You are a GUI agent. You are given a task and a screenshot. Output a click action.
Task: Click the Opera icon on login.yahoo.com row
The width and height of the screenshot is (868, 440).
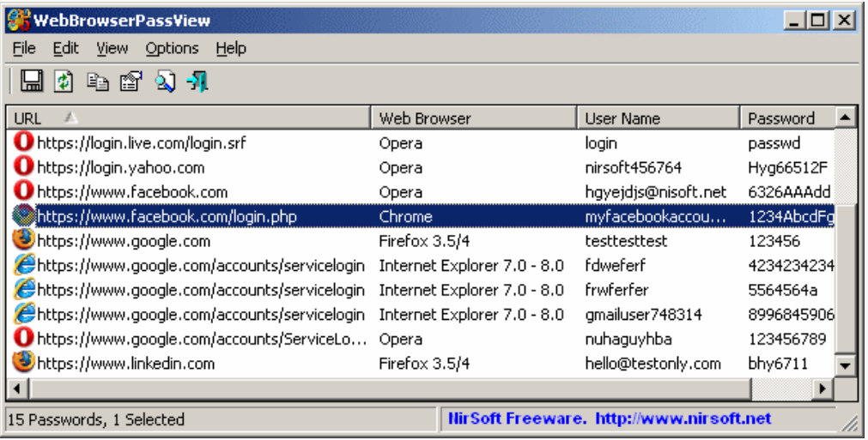click(x=24, y=166)
